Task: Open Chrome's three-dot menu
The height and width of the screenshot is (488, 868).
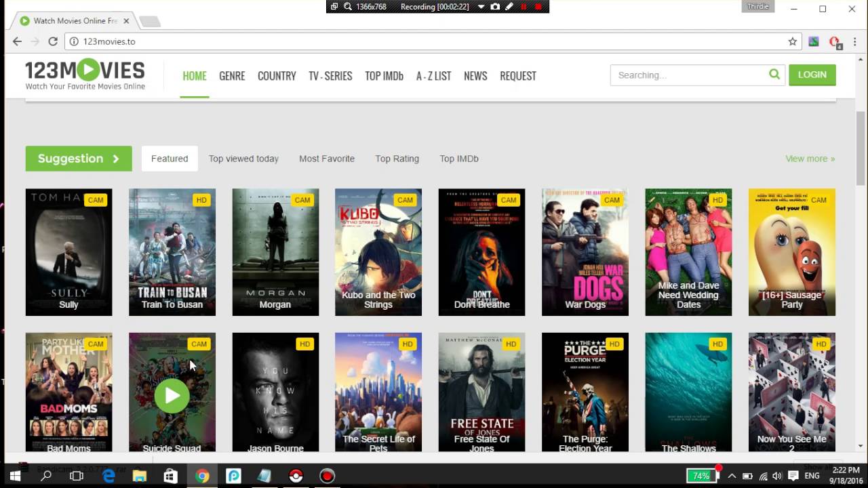Action: tap(854, 41)
